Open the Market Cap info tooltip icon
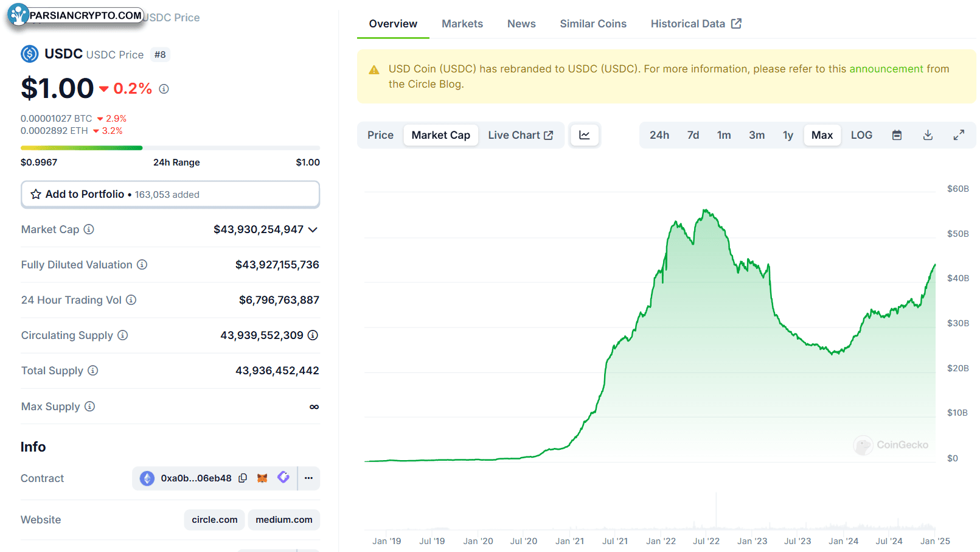The width and height of the screenshot is (980, 552). (89, 229)
